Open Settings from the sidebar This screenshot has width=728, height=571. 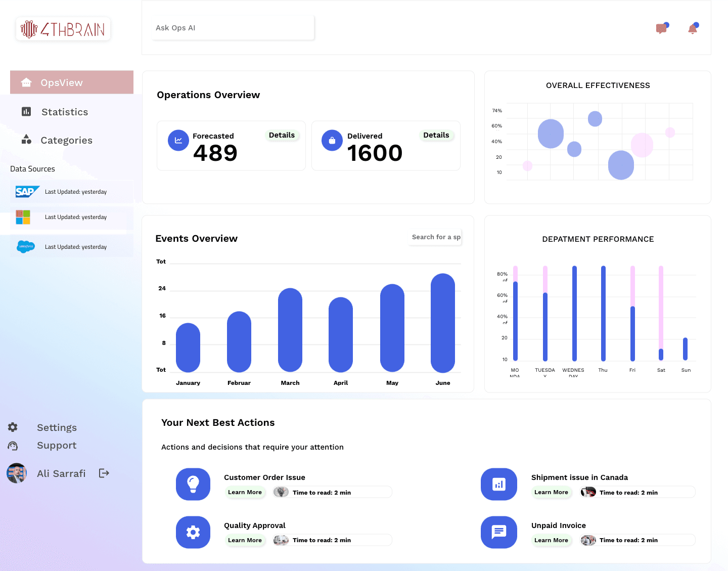click(x=57, y=427)
